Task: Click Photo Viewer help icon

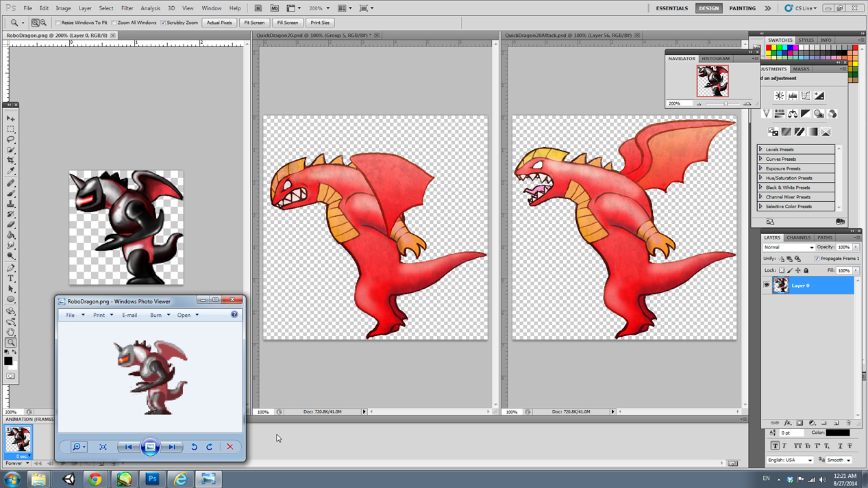Action: click(234, 315)
